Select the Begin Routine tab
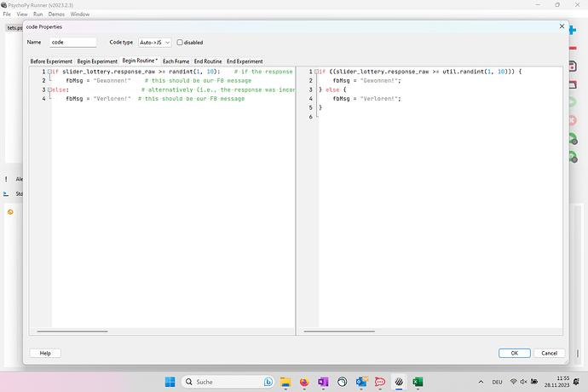This screenshot has width=588, height=392. coord(140,61)
